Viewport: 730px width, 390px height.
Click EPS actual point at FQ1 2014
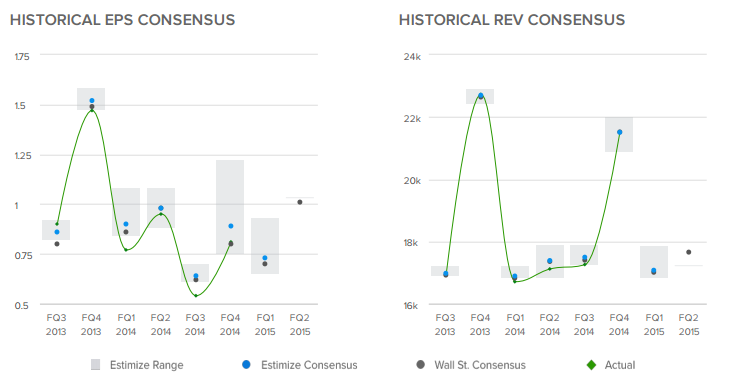(126, 250)
